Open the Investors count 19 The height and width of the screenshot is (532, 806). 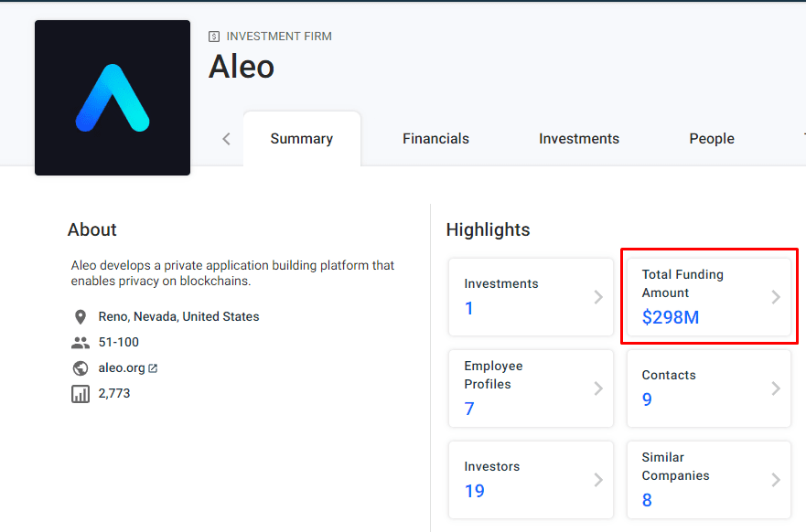pyautogui.click(x=475, y=491)
